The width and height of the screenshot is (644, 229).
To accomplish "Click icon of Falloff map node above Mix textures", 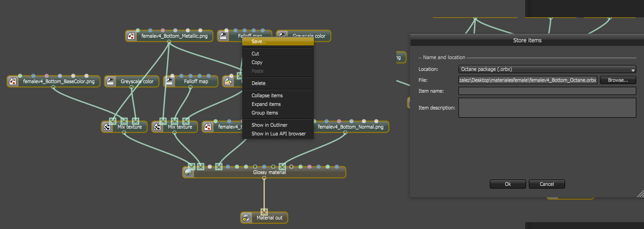I will (169, 82).
